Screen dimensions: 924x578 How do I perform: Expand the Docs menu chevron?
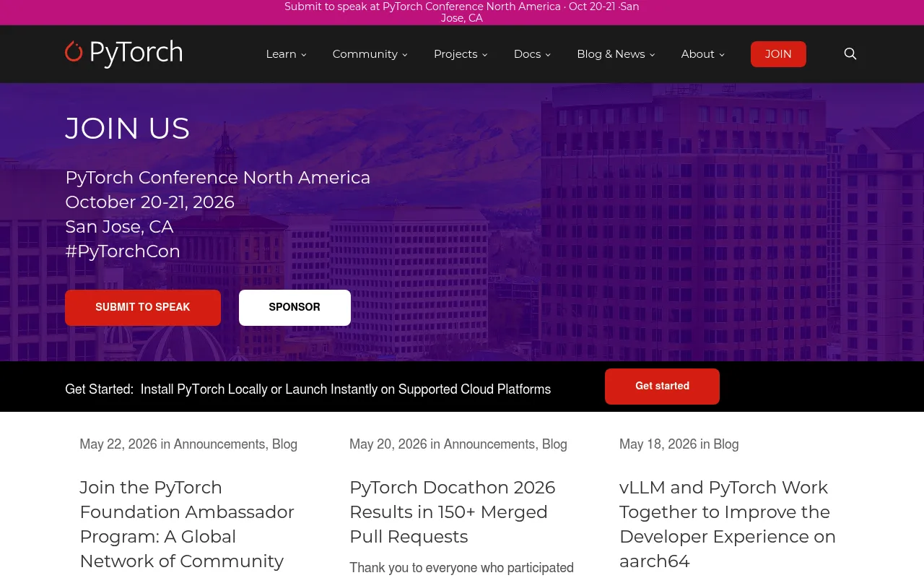(x=548, y=55)
